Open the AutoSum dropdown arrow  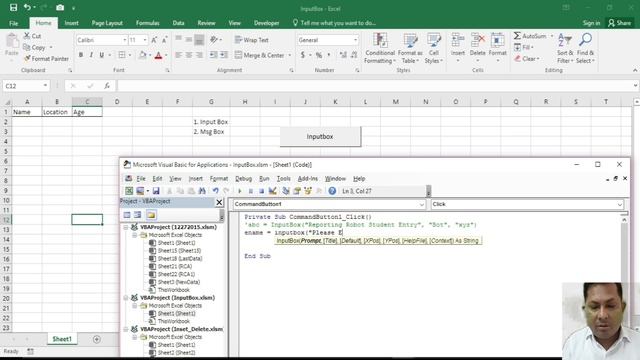[552, 36]
